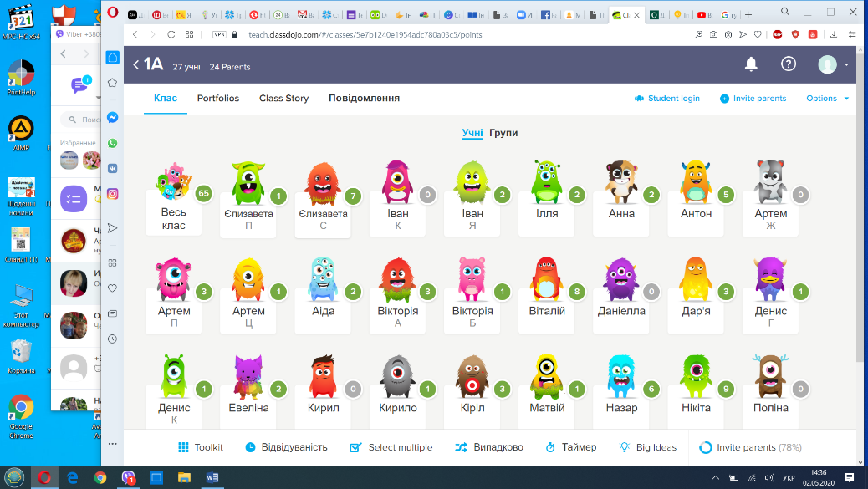The width and height of the screenshot is (868, 489).
Task: Select student Даніелла purple monster
Action: pyautogui.click(x=621, y=279)
